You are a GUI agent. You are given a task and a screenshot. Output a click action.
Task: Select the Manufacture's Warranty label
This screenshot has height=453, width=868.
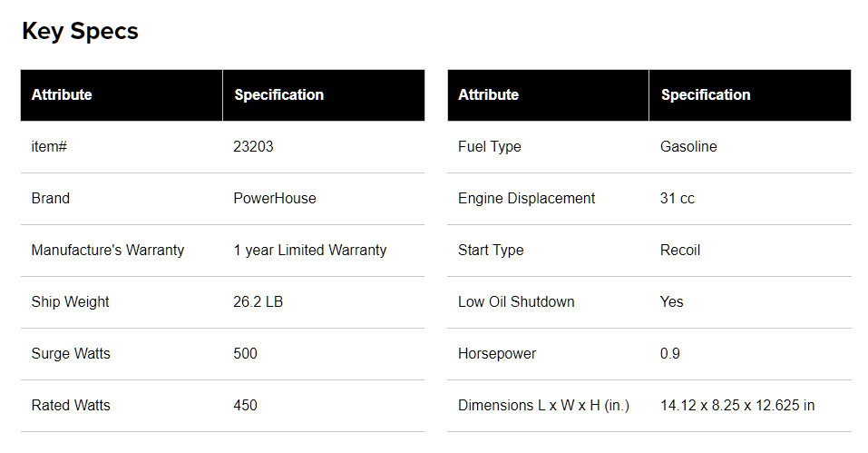point(108,251)
